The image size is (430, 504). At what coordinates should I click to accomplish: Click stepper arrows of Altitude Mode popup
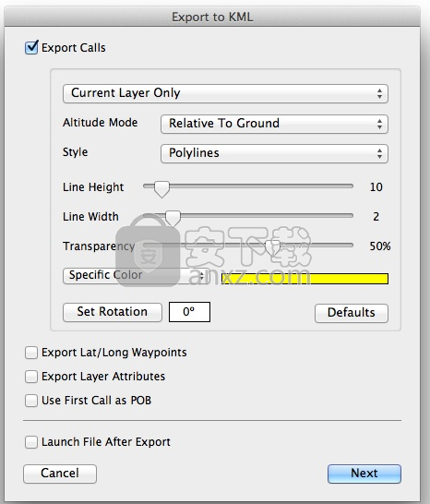click(379, 124)
